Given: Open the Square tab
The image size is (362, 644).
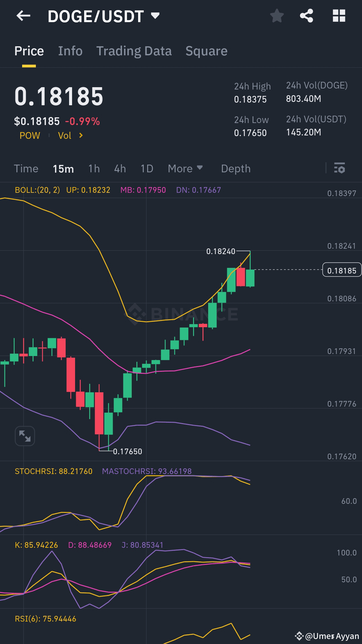Looking at the screenshot, I should [x=206, y=51].
